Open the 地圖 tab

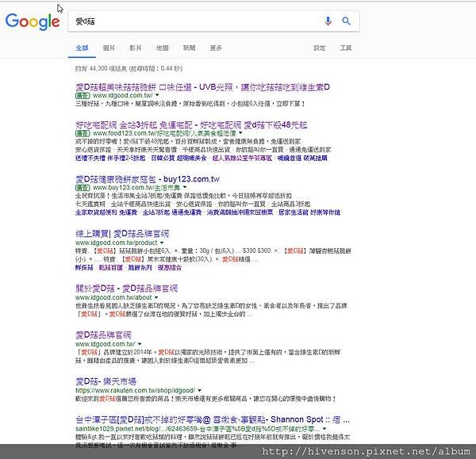coord(163,48)
